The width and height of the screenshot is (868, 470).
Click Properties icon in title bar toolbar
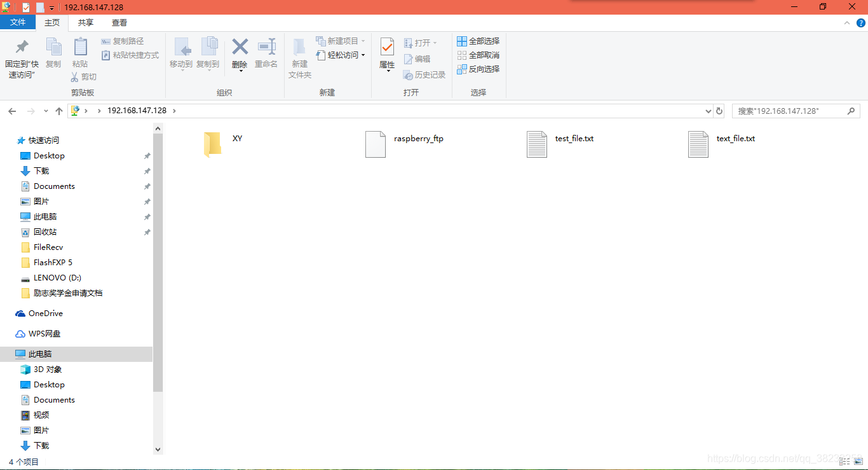click(26, 8)
